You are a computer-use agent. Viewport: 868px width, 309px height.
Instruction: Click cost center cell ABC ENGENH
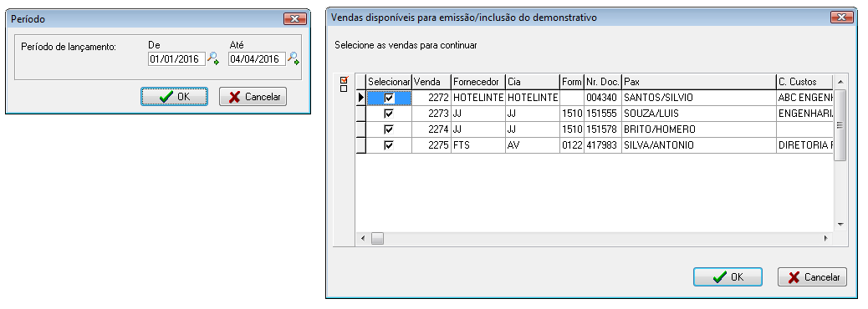(804, 98)
